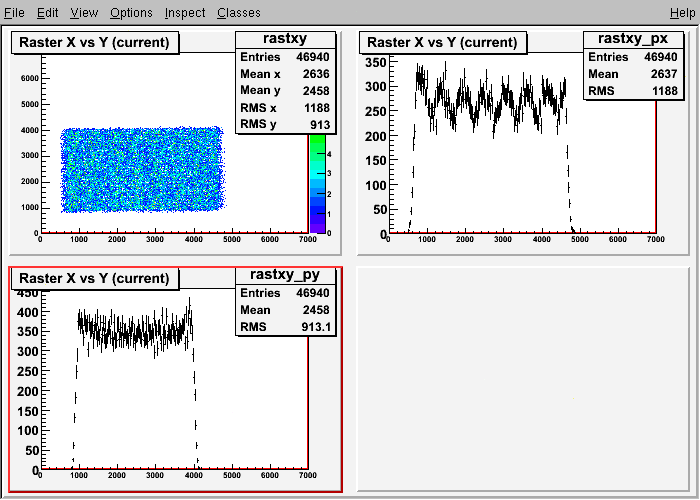Open the Inspect menu
Screen dimensions: 700x500
[185, 12]
